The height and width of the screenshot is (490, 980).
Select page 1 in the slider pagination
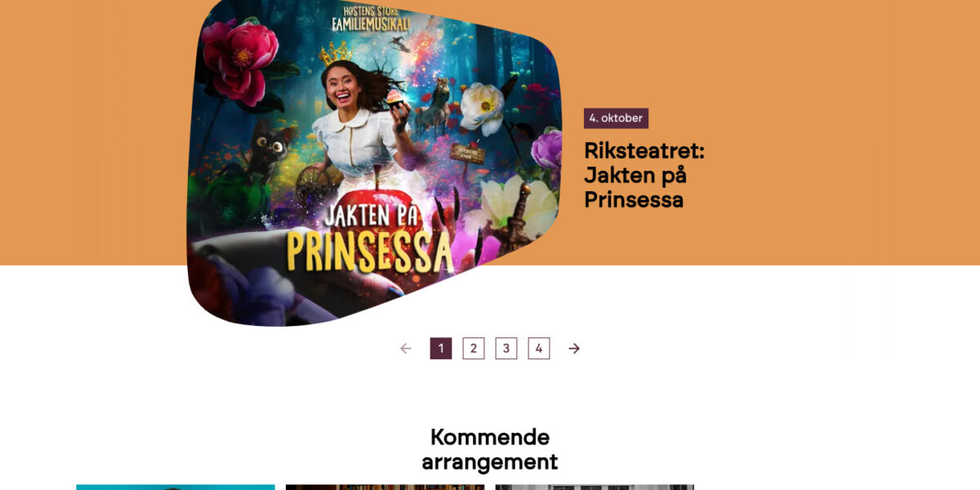(441, 349)
